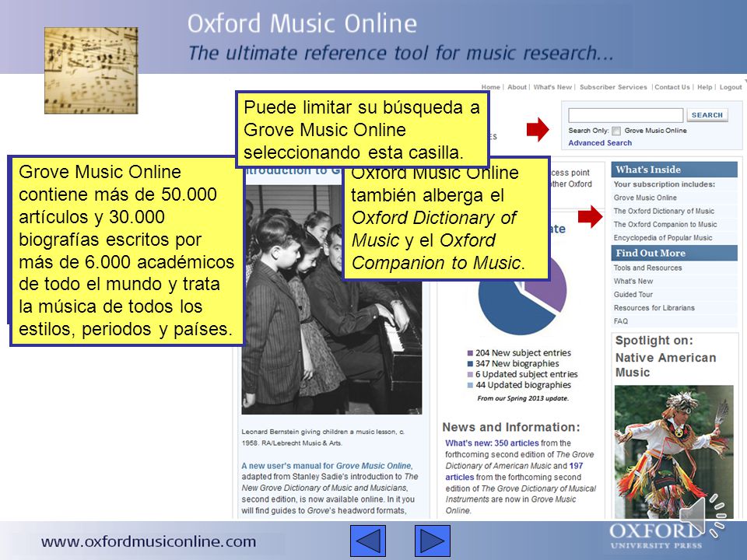This screenshot has height=560, width=747.
Task: Open The Oxford Dictionary of Music link
Action: 664,211
